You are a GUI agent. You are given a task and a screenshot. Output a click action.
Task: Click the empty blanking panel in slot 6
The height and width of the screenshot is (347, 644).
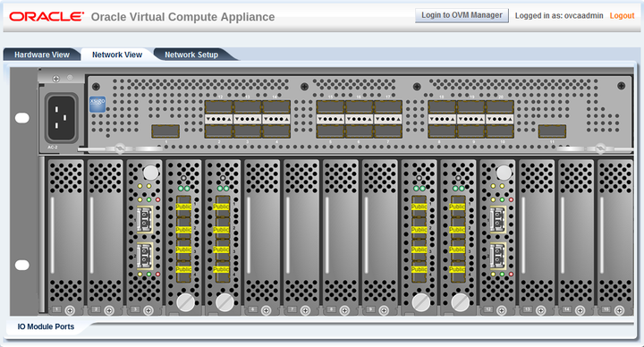tap(262, 236)
